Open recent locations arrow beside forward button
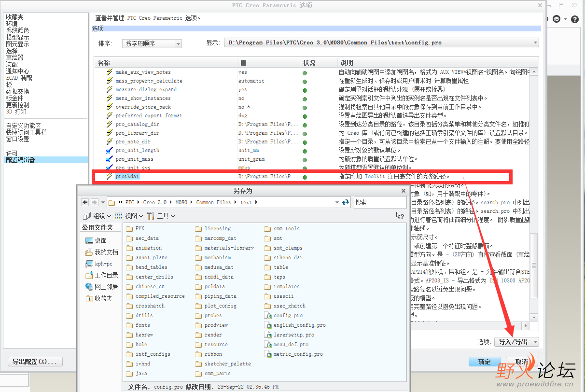This screenshot has width=585, height=392. click(103, 202)
